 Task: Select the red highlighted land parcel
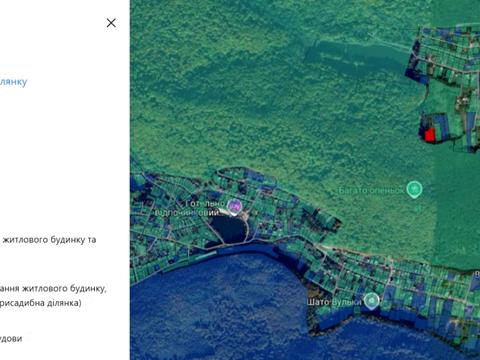(x=430, y=135)
